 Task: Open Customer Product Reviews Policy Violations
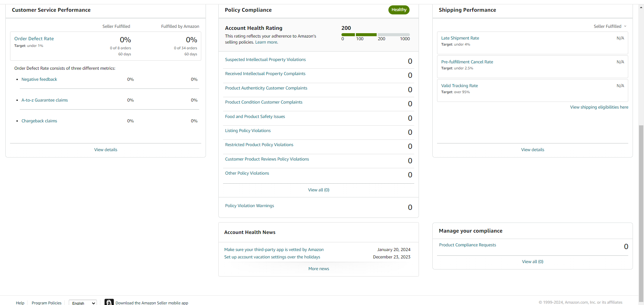coord(267,159)
